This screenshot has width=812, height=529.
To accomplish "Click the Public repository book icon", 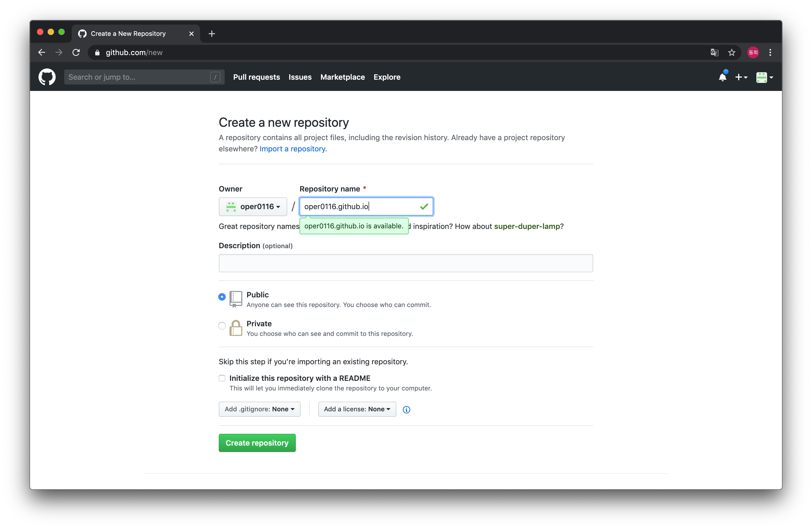I will pos(236,299).
